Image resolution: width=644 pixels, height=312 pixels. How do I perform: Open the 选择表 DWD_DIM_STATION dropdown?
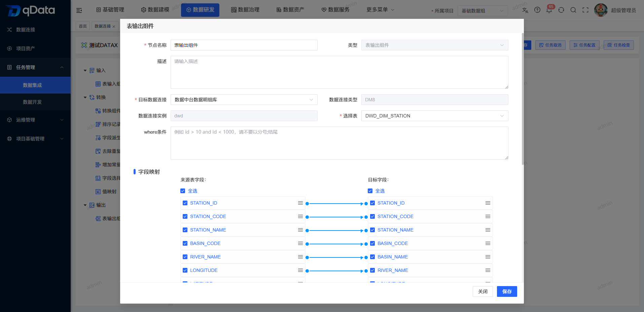[435, 116]
